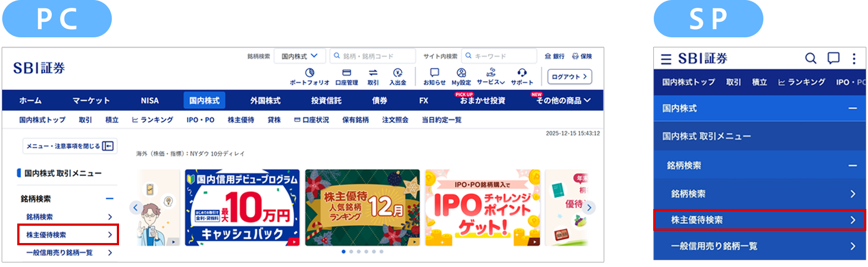Viewport: 868px width, 267px height.
Task: Expand the その他の商品 menu
Action: [x=563, y=101]
